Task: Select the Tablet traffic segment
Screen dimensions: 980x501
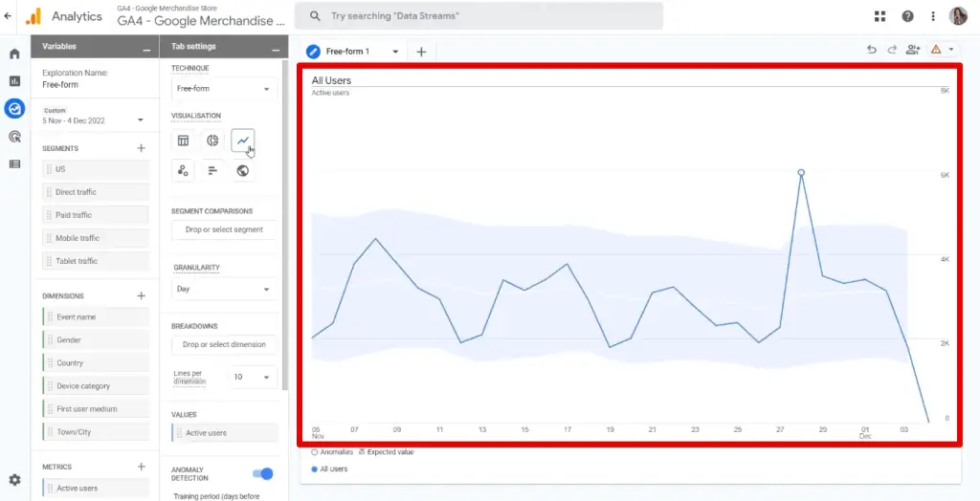Action: coord(96,261)
